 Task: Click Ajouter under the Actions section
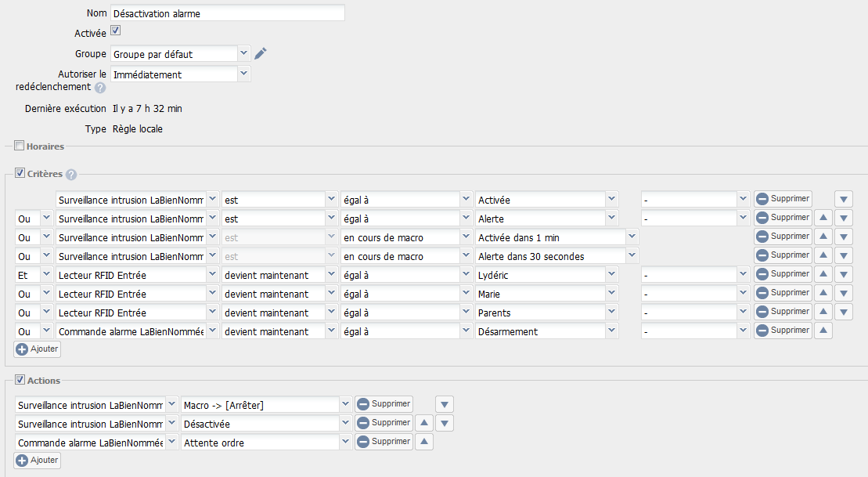(x=38, y=461)
